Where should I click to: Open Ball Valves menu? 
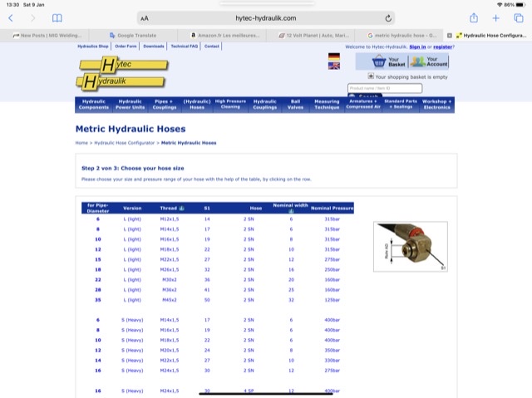tap(295, 105)
